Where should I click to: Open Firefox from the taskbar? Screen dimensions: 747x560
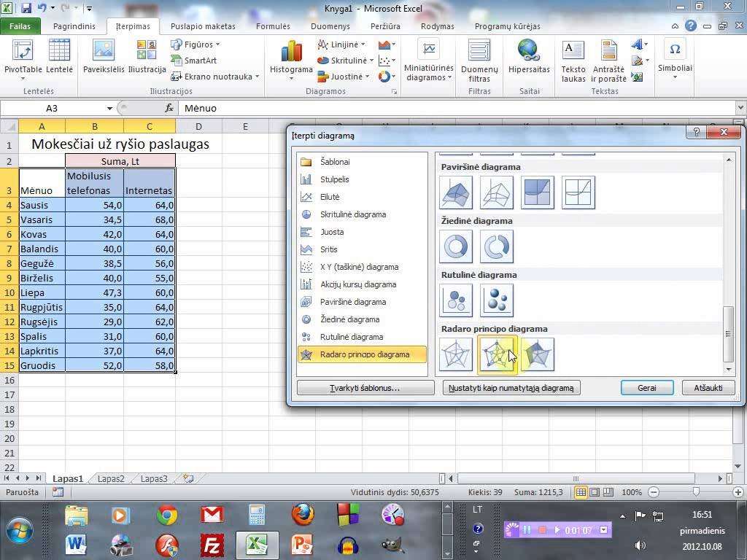pyautogui.click(x=303, y=515)
